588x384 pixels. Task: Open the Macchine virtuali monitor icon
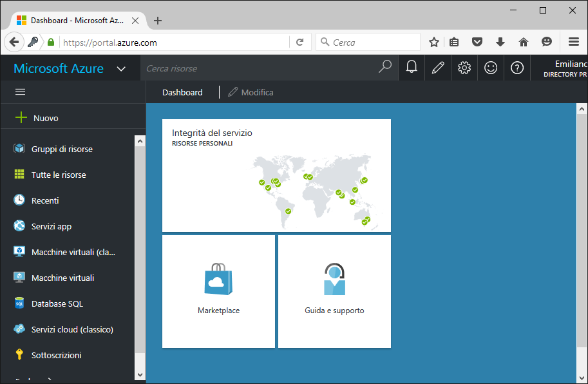click(19, 278)
